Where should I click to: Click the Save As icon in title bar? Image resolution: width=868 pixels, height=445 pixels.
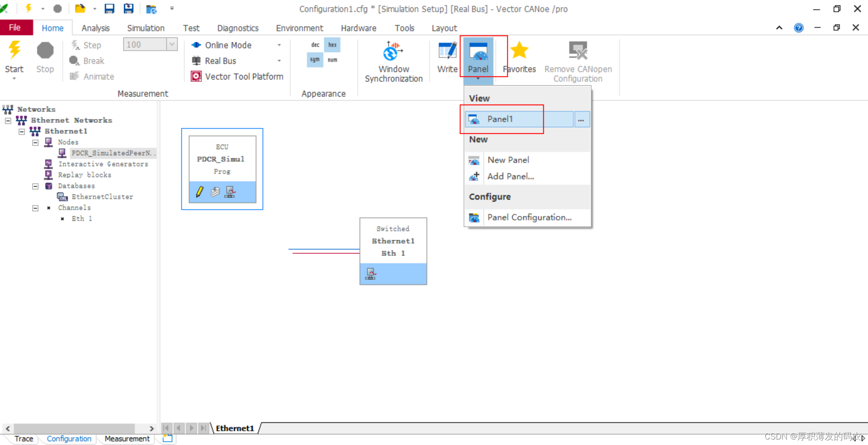[128, 9]
